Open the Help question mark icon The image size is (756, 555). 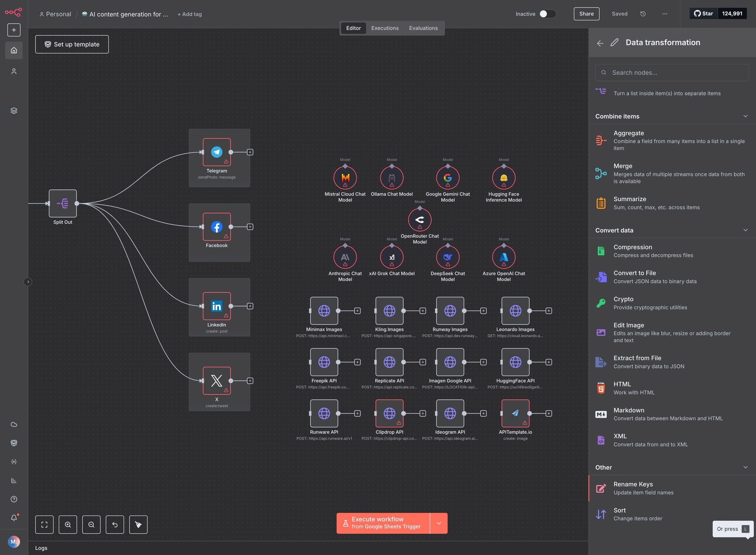14,499
